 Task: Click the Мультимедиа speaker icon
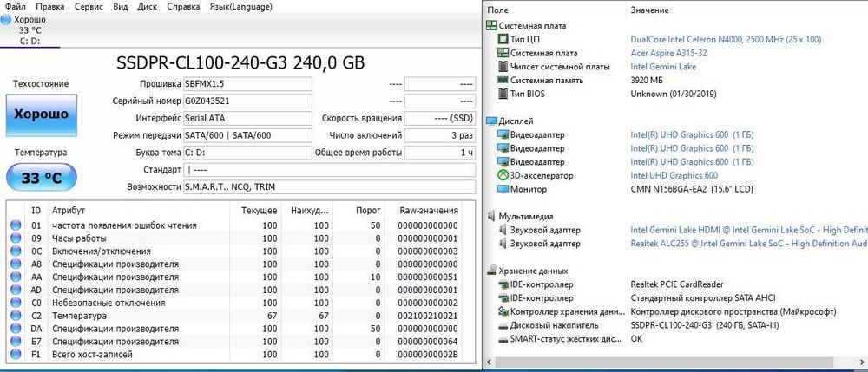pyautogui.click(x=491, y=217)
